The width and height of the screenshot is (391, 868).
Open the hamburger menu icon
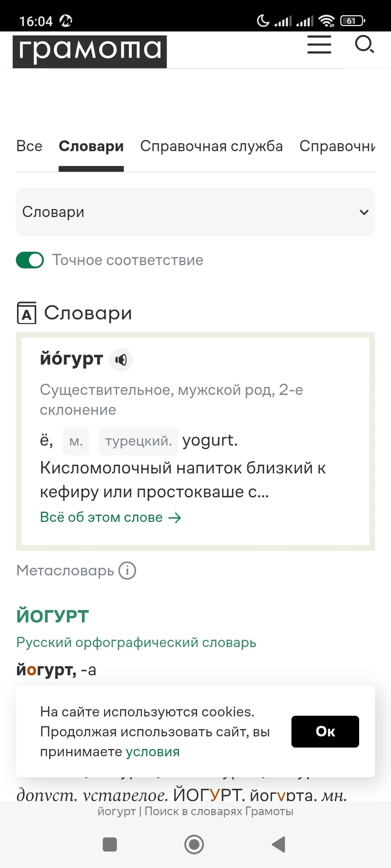(x=319, y=45)
